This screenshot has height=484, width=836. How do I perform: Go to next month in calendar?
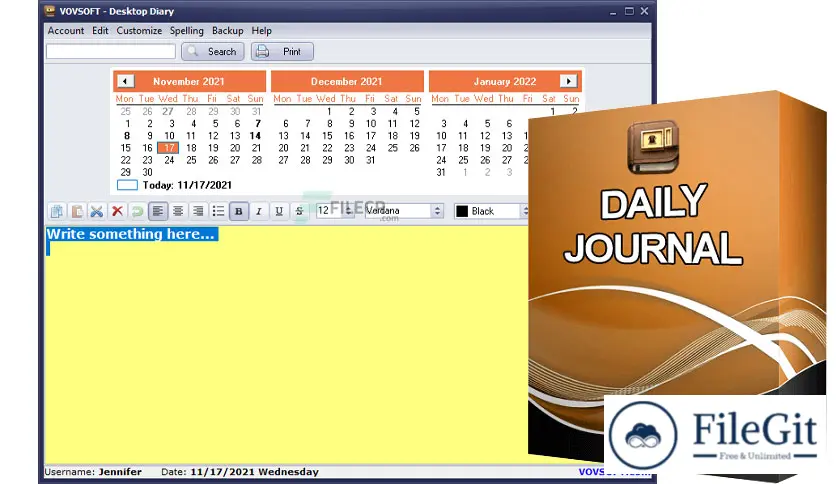point(568,81)
